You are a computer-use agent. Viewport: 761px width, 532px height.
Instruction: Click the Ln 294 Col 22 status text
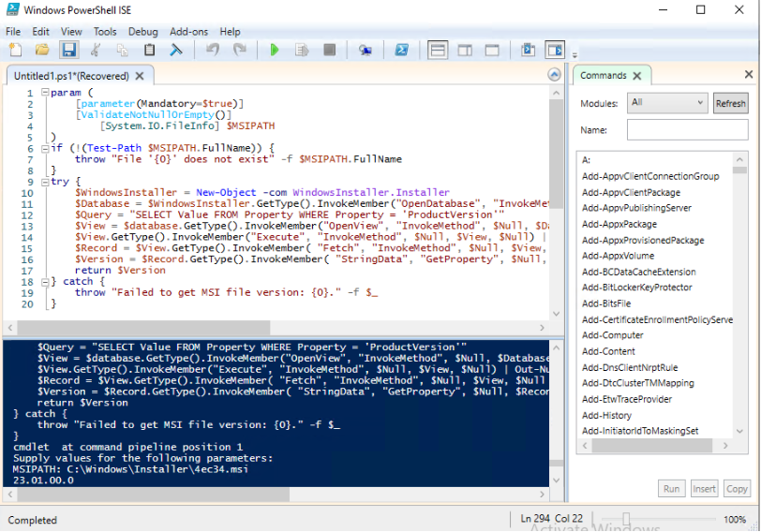pos(551,519)
